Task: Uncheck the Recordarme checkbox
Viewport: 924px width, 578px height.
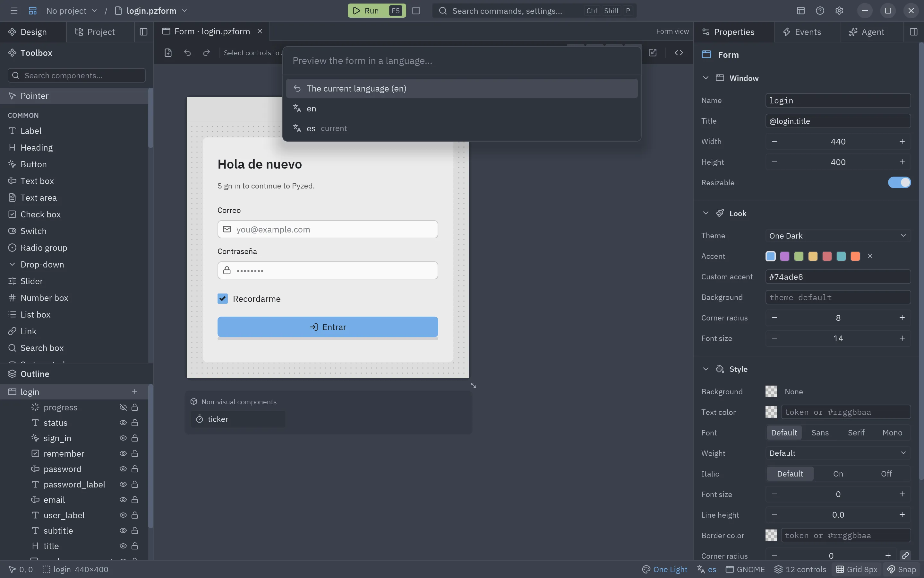Action: pyautogui.click(x=223, y=299)
